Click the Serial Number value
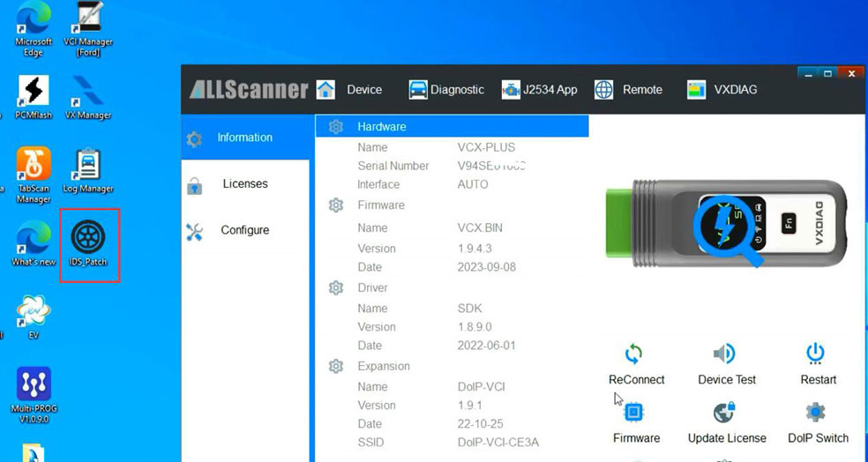 pyautogui.click(x=491, y=166)
